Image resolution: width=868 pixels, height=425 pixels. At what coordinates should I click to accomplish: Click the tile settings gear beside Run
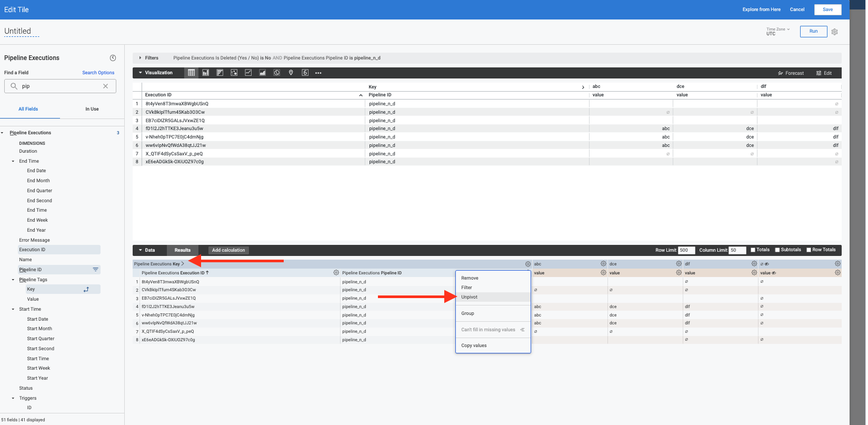835,32
